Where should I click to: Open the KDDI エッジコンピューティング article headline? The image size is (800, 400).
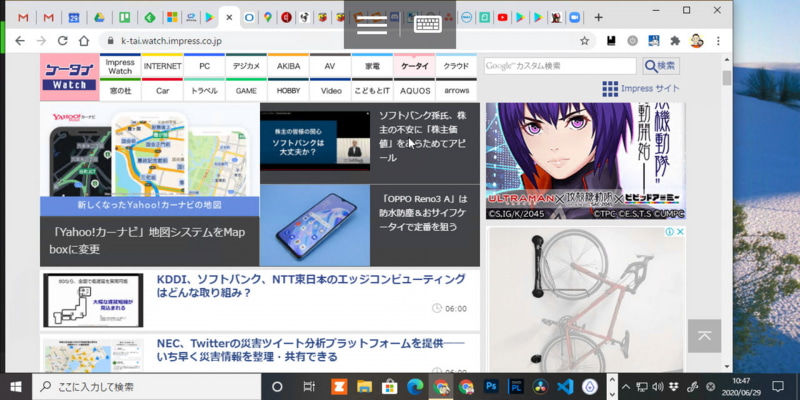[x=311, y=286]
